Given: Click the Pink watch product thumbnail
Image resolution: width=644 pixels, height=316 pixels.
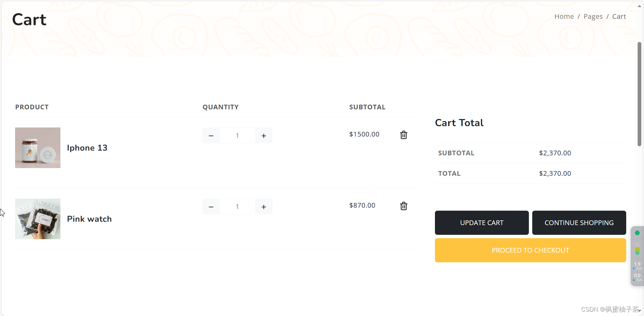Looking at the screenshot, I should 37,219.
